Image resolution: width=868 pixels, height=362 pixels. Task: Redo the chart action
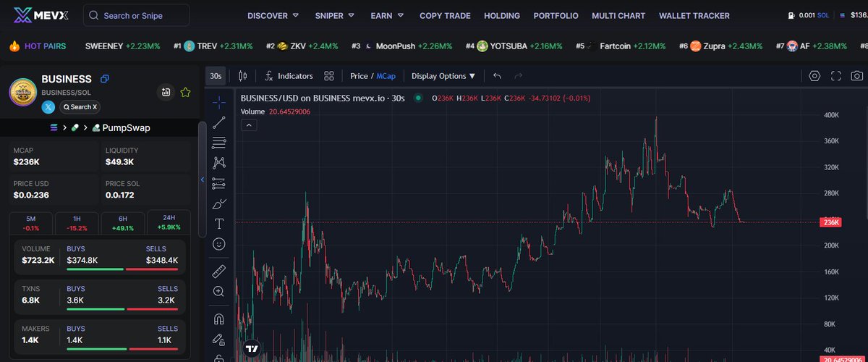click(518, 75)
